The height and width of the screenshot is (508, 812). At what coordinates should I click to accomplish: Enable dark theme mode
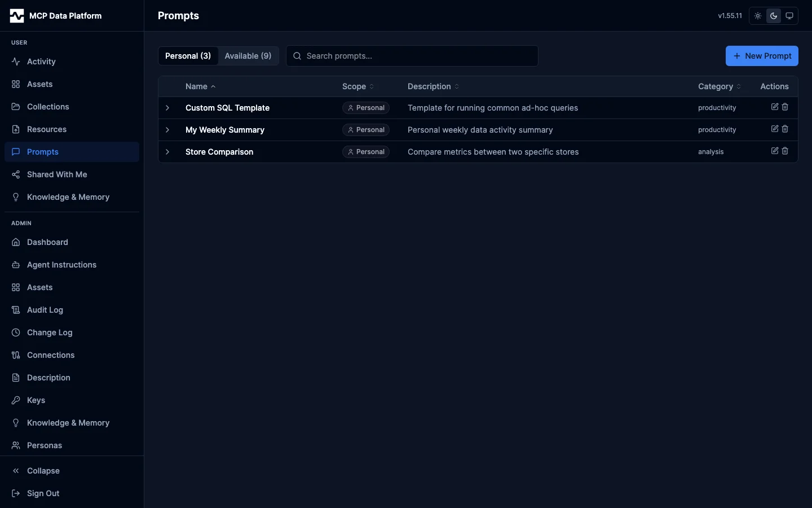point(774,16)
